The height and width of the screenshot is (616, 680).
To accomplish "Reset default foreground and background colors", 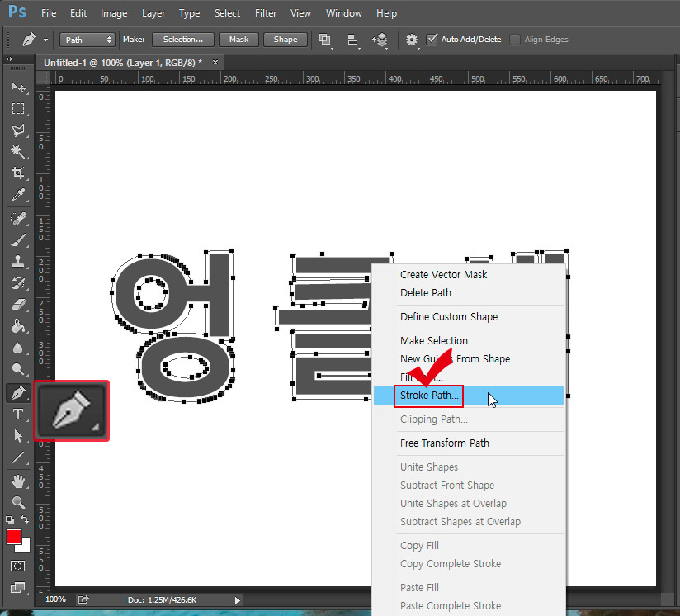I will (x=10, y=519).
